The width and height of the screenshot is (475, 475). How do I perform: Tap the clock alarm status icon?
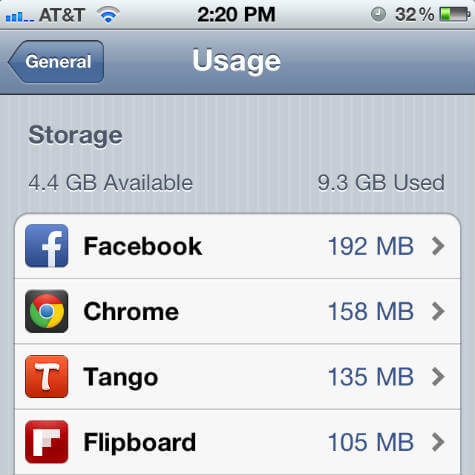click(378, 15)
